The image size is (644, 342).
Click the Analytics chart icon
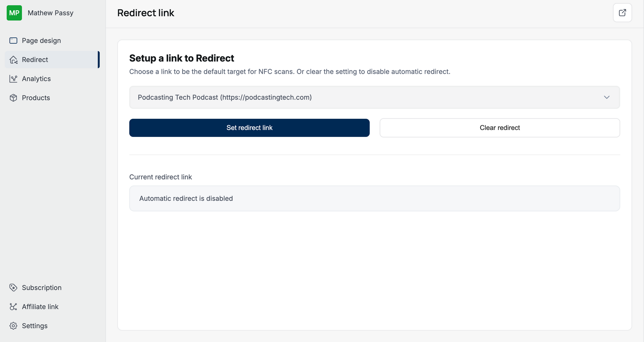[x=13, y=79]
